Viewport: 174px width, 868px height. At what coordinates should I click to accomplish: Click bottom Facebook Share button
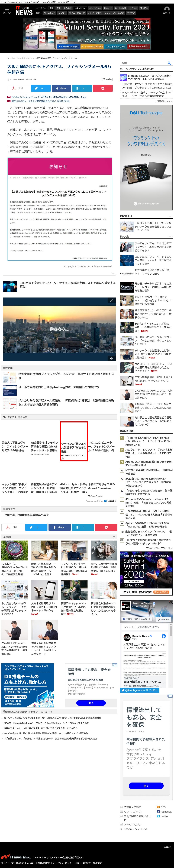point(59,527)
